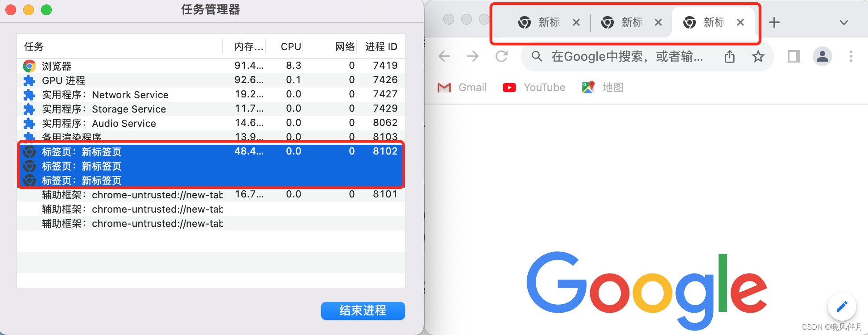868x335 pixels.
Task: Click the Chrome icon of the tab row with PID 8102
Action: [29, 152]
